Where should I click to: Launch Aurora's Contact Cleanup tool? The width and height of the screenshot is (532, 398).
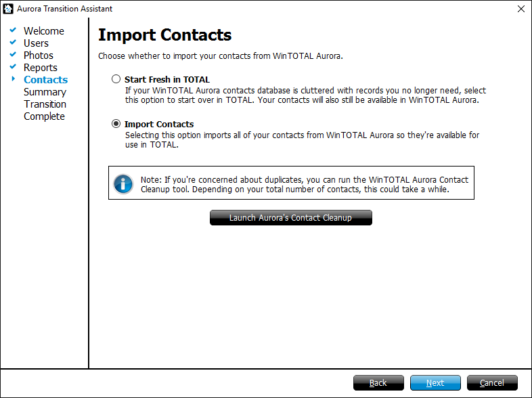tap(290, 218)
